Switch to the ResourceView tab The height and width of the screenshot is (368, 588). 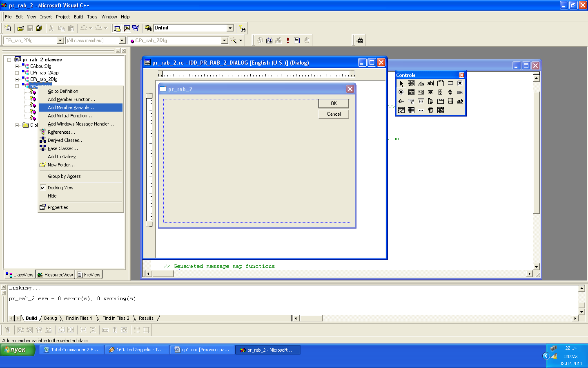click(55, 275)
